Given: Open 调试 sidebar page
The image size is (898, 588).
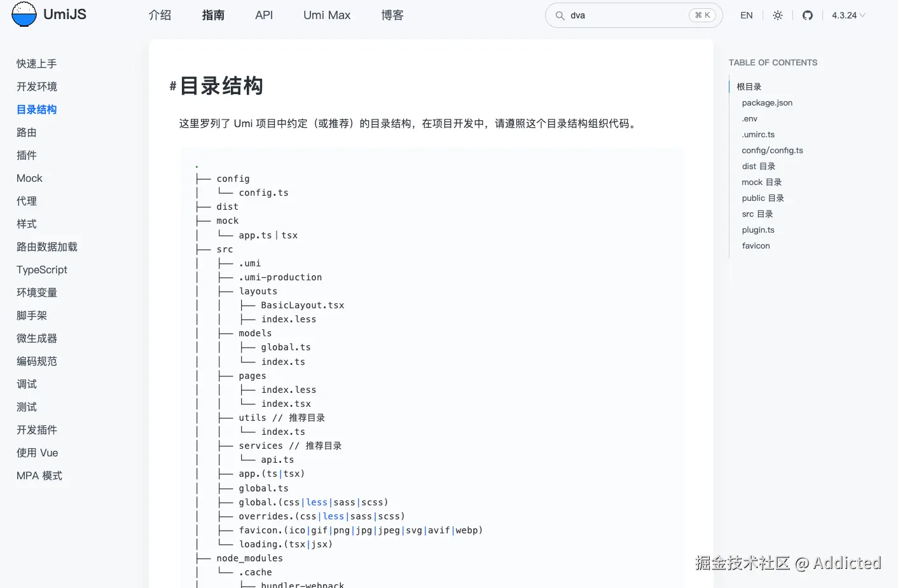Looking at the screenshot, I should click(x=27, y=384).
